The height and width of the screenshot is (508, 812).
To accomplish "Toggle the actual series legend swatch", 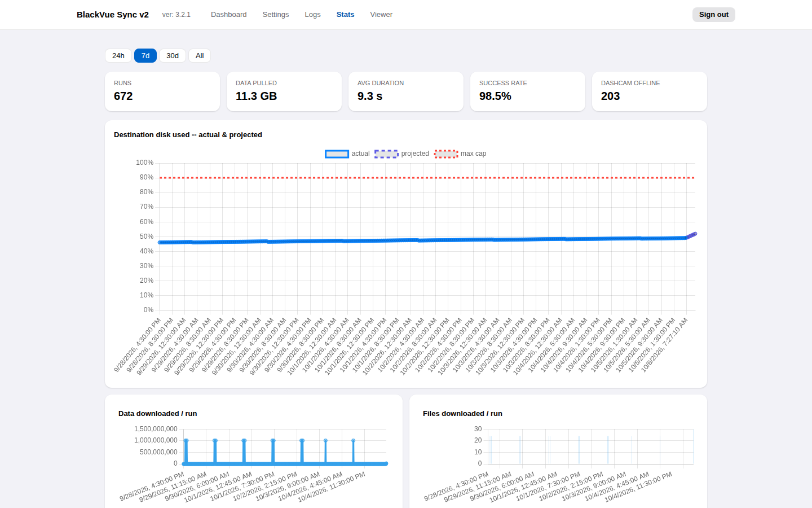I will tap(337, 154).
